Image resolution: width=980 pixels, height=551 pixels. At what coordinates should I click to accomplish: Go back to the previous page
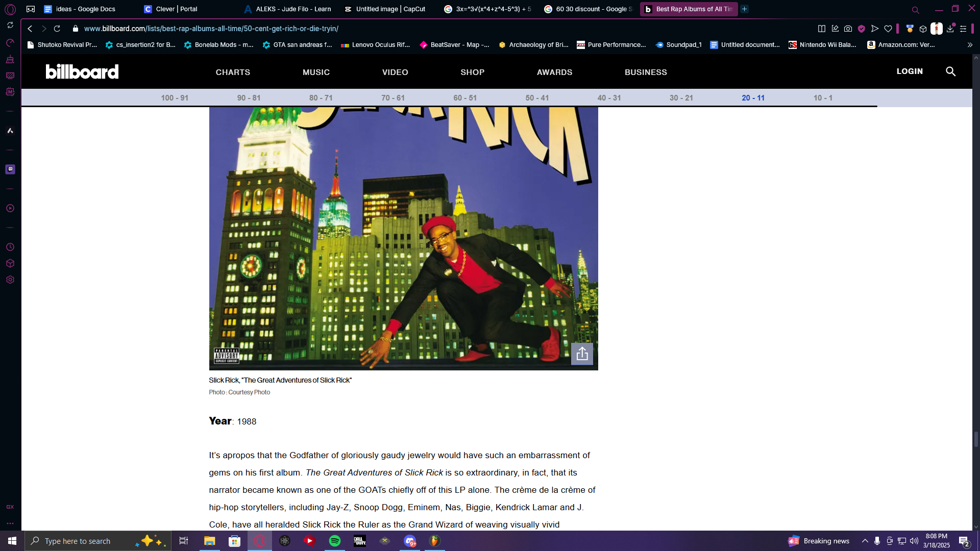click(x=30, y=29)
